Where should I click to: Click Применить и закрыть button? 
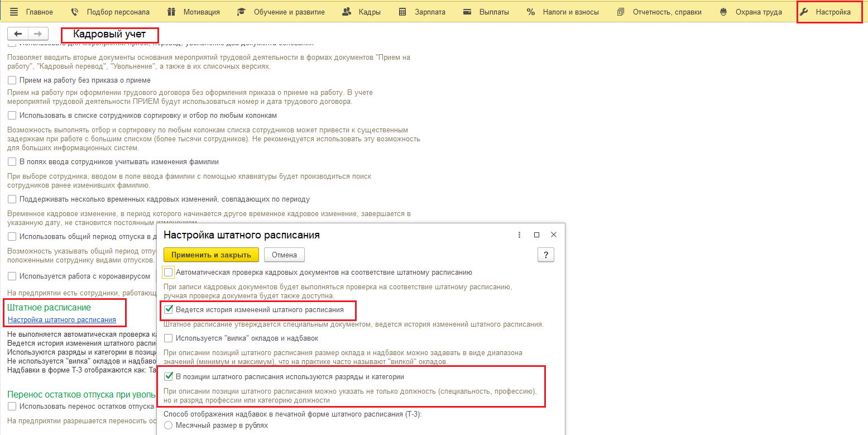coord(211,255)
